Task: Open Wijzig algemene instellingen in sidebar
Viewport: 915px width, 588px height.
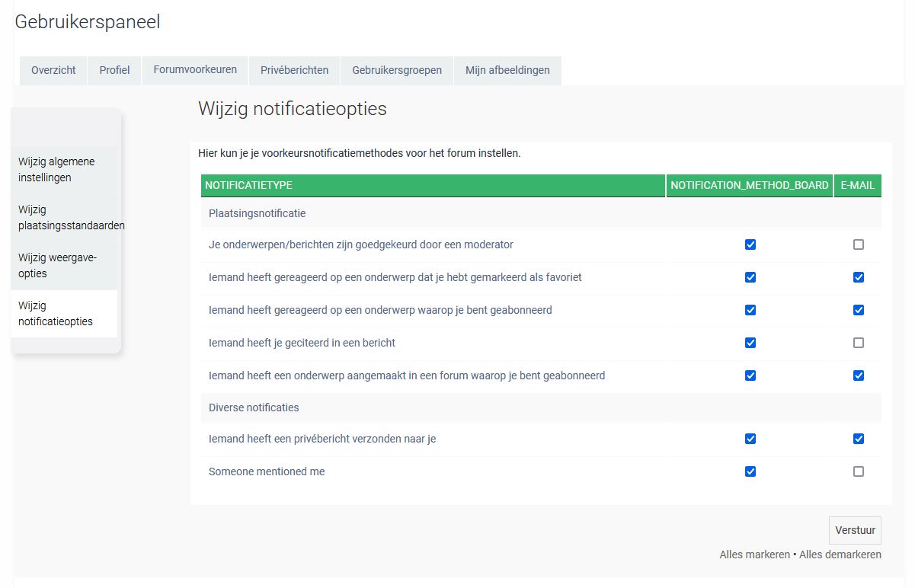Action: 56,169
